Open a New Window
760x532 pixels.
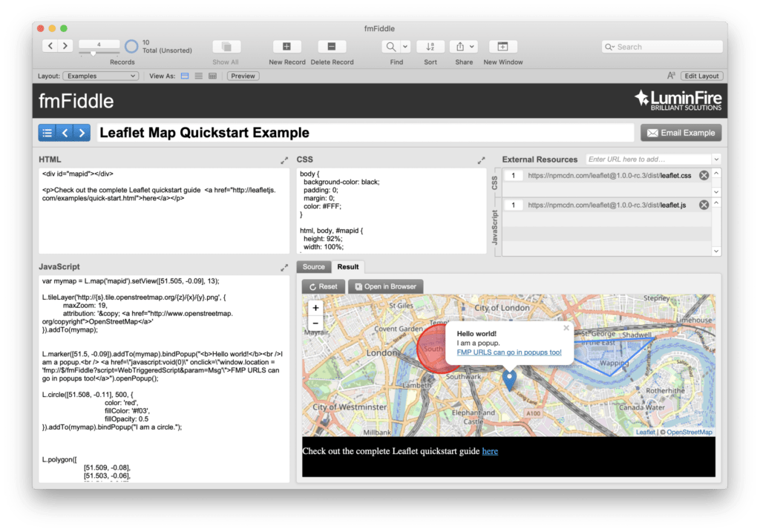click(502, 47)
